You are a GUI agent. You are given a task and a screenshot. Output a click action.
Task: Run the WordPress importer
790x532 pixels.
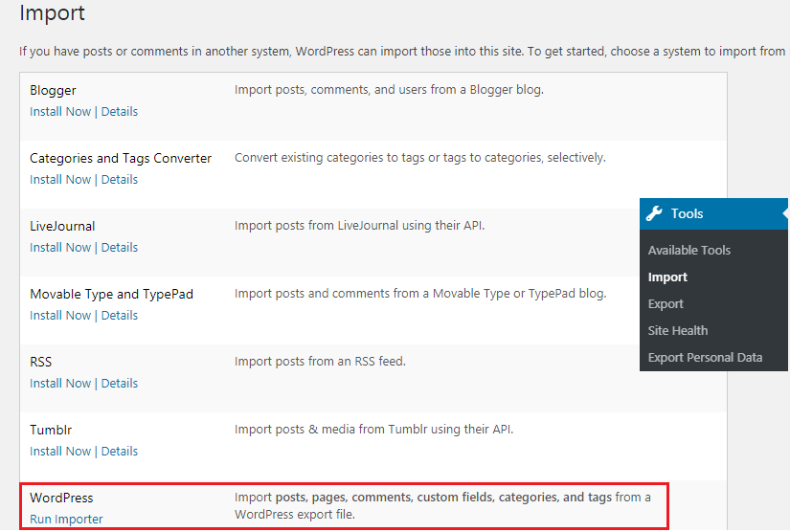(66, 519)
